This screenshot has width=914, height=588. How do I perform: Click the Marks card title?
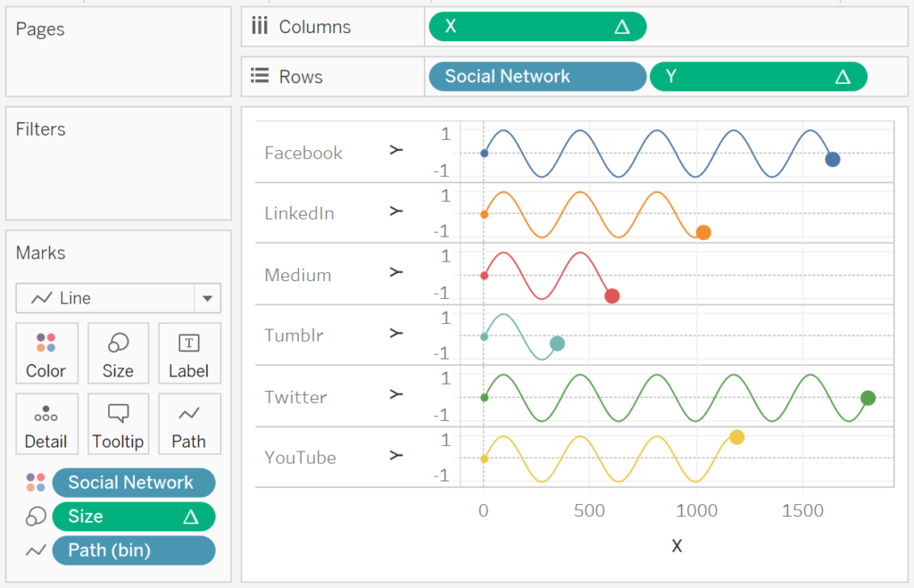pos(41,253)
